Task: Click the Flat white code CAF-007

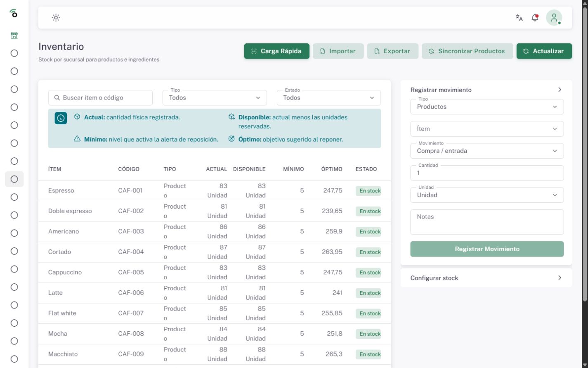Action: (x=131, y=313)
